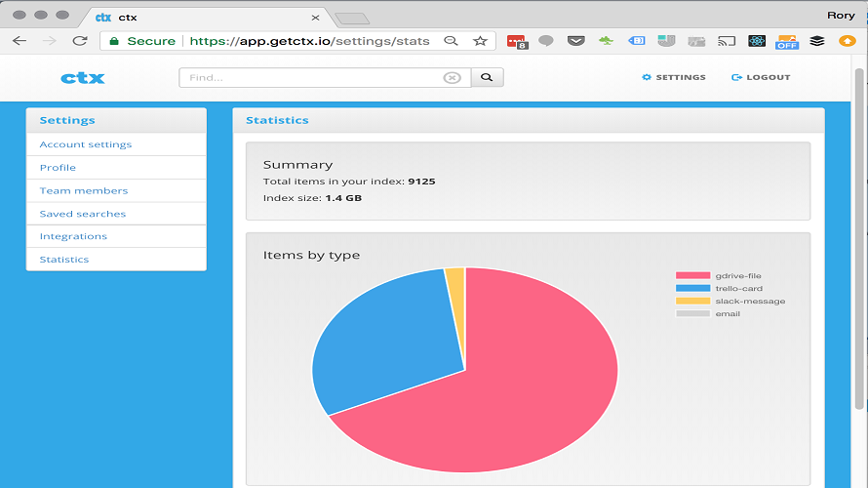Log out using the Logout link
This screenshot has height=488, width=868.
[x=761, y=77]
